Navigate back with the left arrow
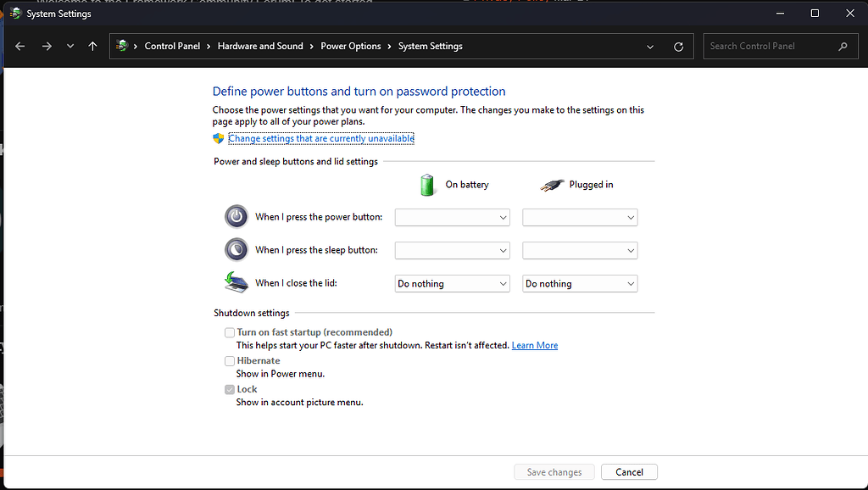868x490 pixels. 19,46
